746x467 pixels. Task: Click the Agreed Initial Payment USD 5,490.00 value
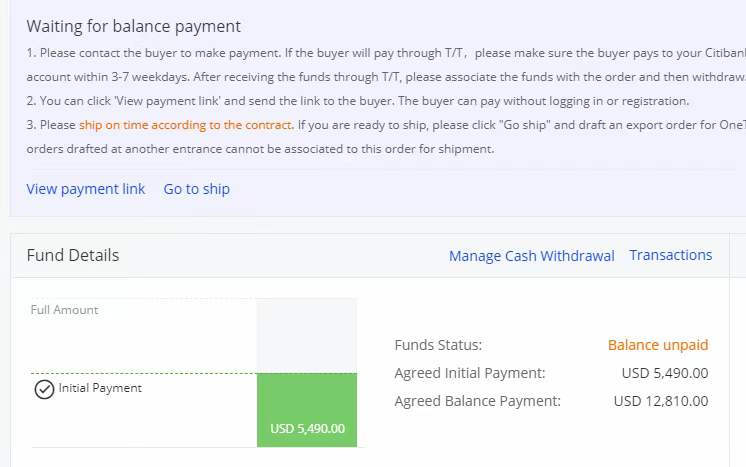(665, 373)
